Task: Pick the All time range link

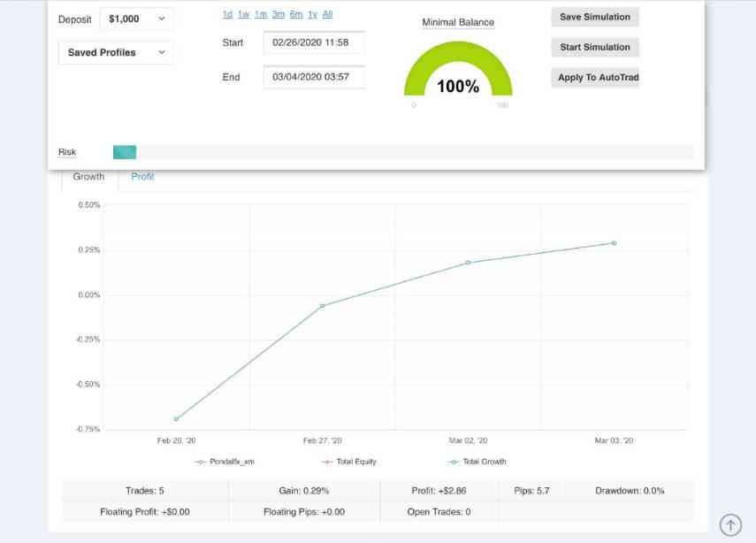Action: coord(327,14)
